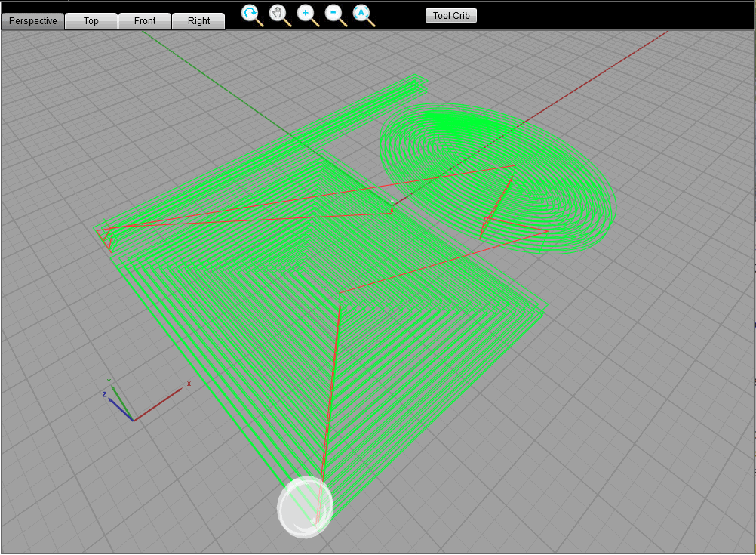Click the zoom out magnifier icon
Image resolution: width=756 pixels, height=555 pixels.
(333, 14)
